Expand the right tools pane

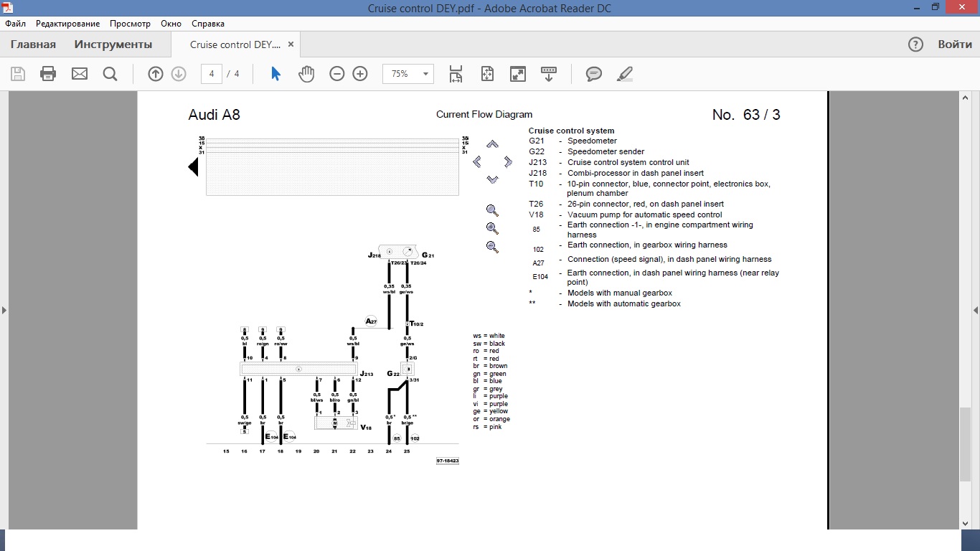point(975,310)
